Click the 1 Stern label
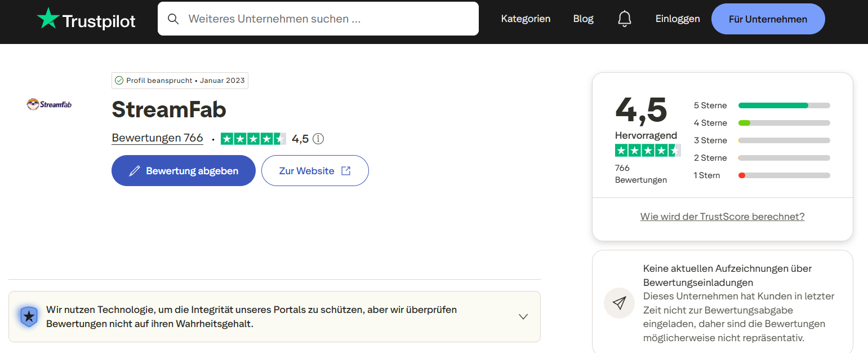Image resolution: width=868 pixels, height=353 pixels. (x=707, y=175)
